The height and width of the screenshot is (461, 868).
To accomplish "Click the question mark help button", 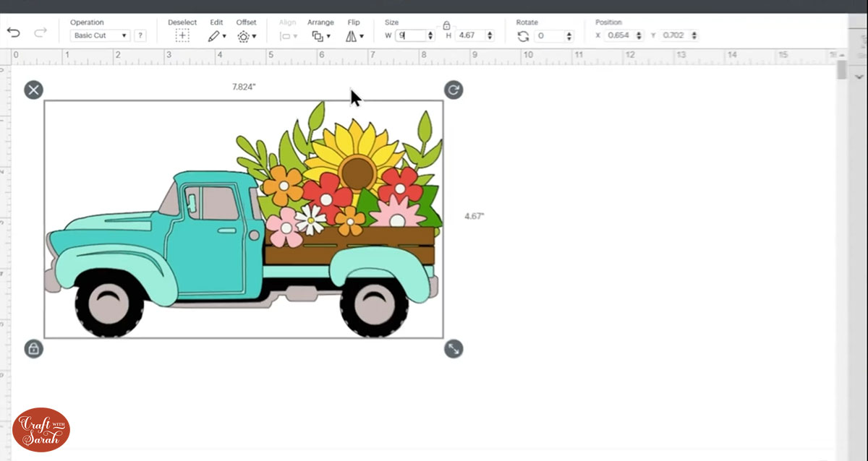I will 140,35.
